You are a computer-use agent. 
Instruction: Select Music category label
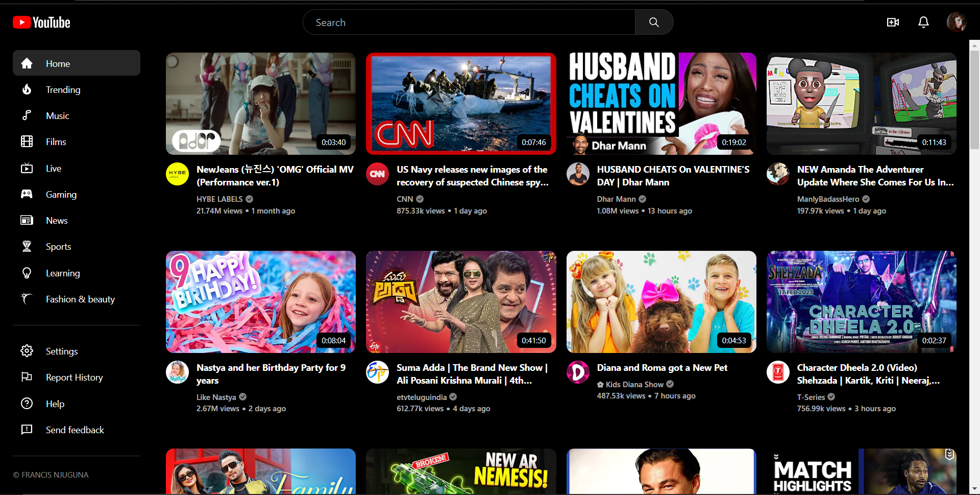click(x=57, y=116)
